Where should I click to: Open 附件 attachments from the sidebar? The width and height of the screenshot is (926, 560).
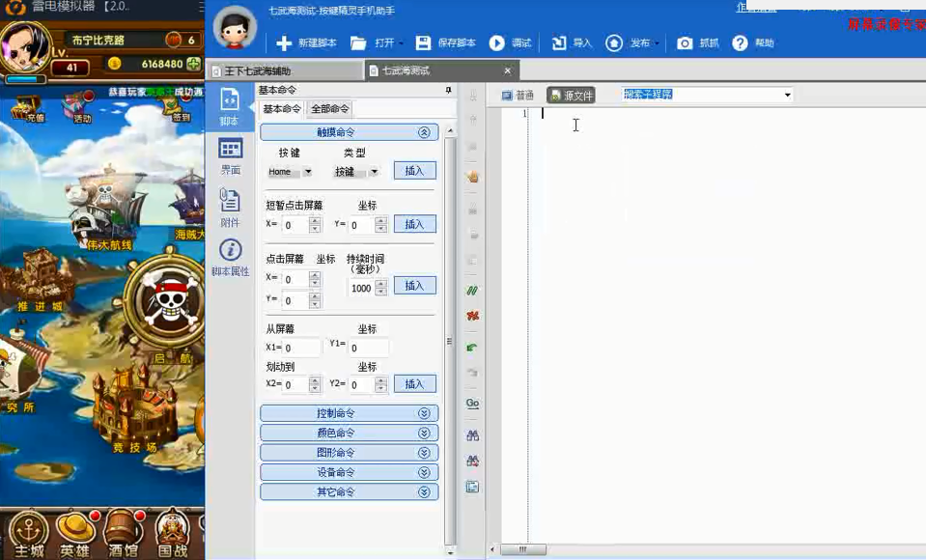pyautogui.click(x=229, y=205)
